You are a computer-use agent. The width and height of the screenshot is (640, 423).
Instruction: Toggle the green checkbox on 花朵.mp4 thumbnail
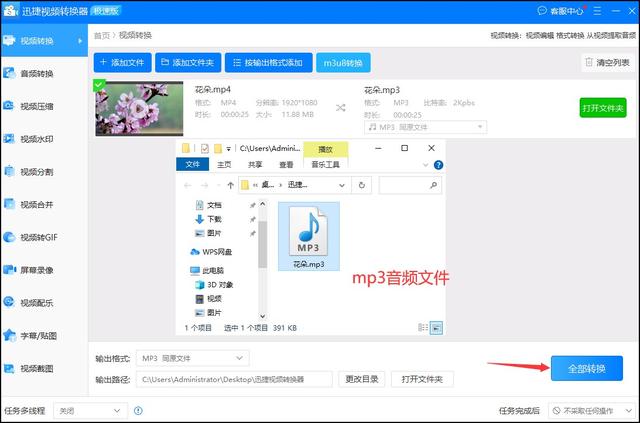99,85
